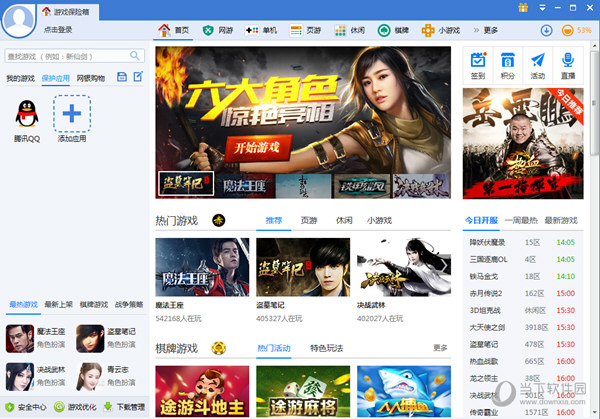600x419 pixels.
Task: Click the 53% speedup ball icon
Action: pyautogui.click(x=567, y=30)
